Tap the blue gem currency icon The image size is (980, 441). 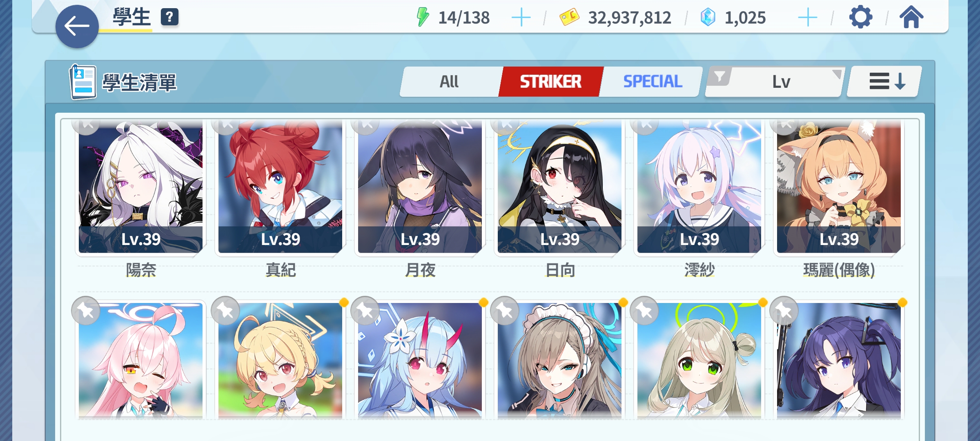708,18
